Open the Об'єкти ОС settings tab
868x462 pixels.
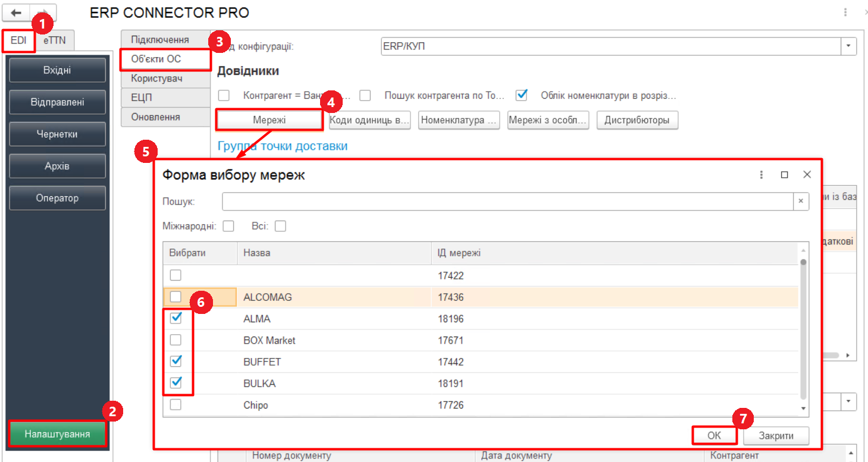point(156,59)
